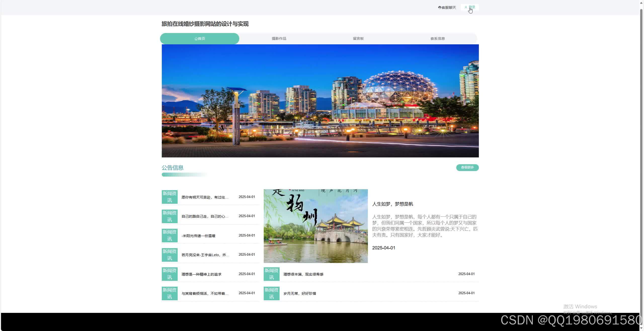The width and height of the screenshot is (644, 331).
Task: Click the news item 愿你有明天可奔赴
Action: point(205,197)
